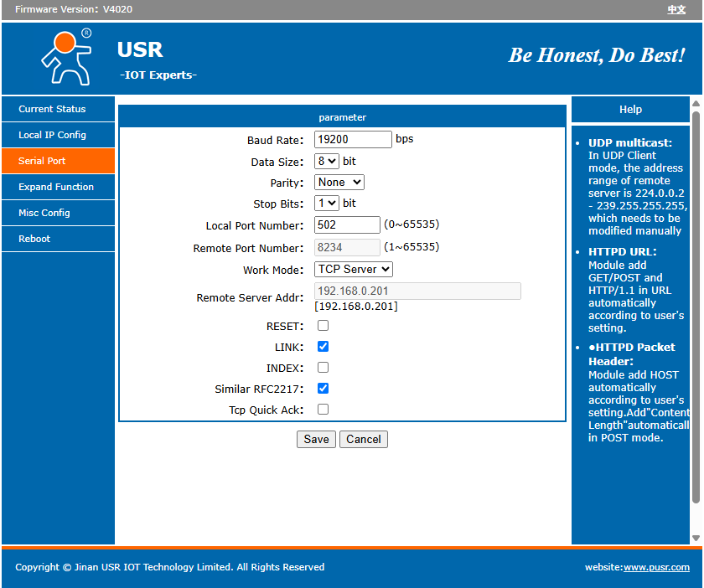Click the USR running-man logo icon
This screenshot has height=588, width=704.
(66, 57)
